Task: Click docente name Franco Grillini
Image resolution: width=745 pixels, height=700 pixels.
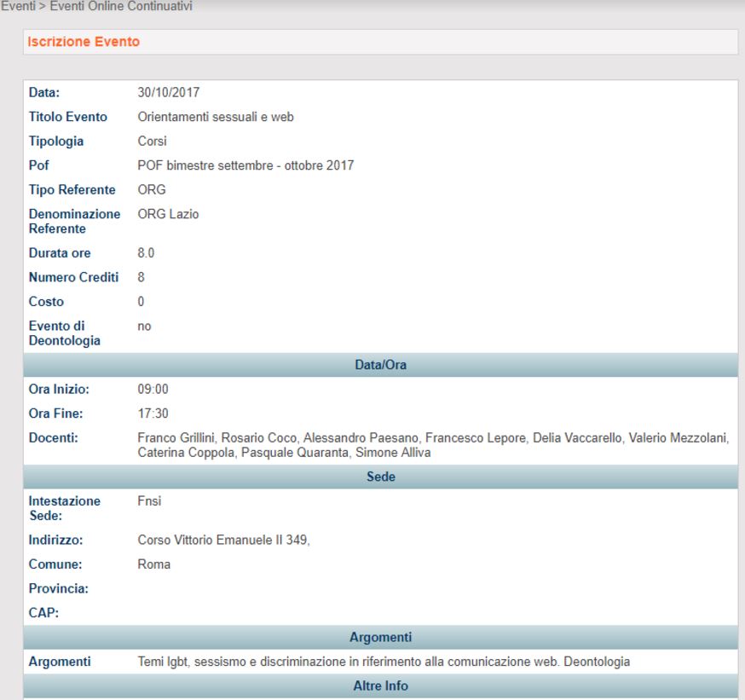Action: point(175,438)
